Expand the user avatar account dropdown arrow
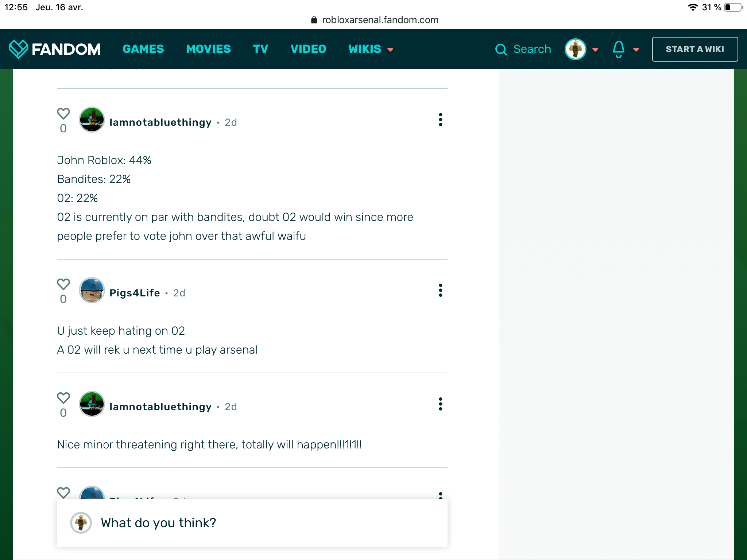747x560 pixels. point(595,50)
